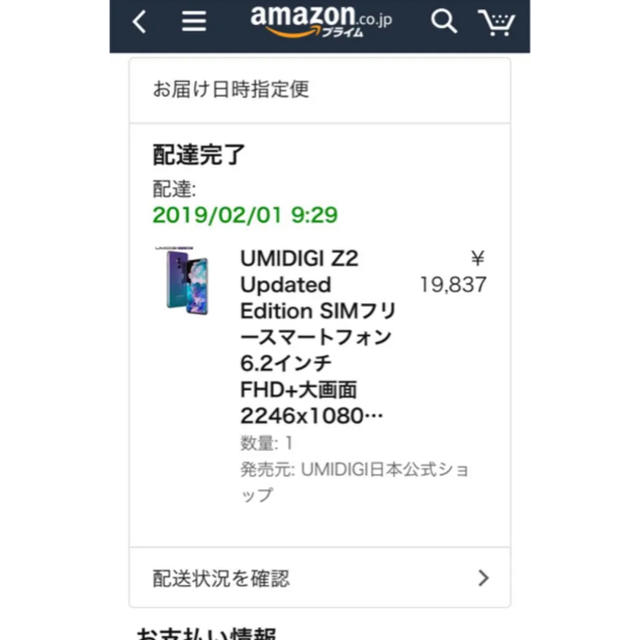Open 配送状況を確認 row
Viewport: 640px width, 640px height.
click(320, 578)
